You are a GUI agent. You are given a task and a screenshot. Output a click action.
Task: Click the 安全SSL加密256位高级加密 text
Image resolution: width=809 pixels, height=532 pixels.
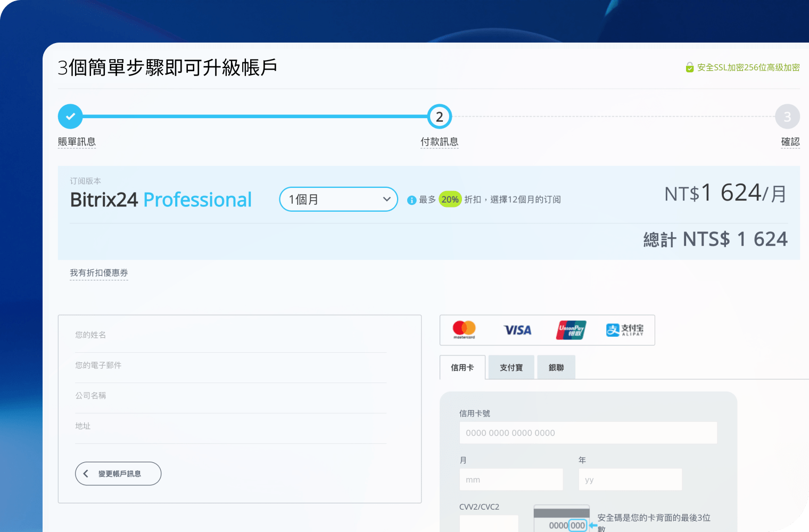point(748,68)
